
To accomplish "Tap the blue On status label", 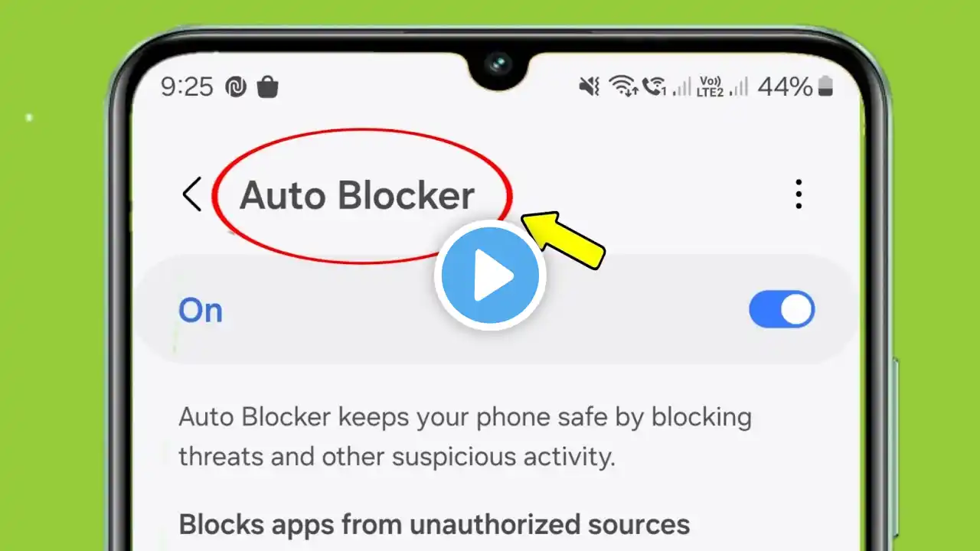I will [201, 311].
